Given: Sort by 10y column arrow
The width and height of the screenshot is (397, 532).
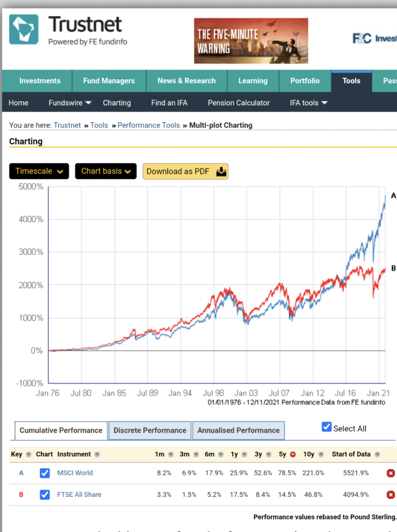Looking at the screenshot, I should tap(321, 454).
